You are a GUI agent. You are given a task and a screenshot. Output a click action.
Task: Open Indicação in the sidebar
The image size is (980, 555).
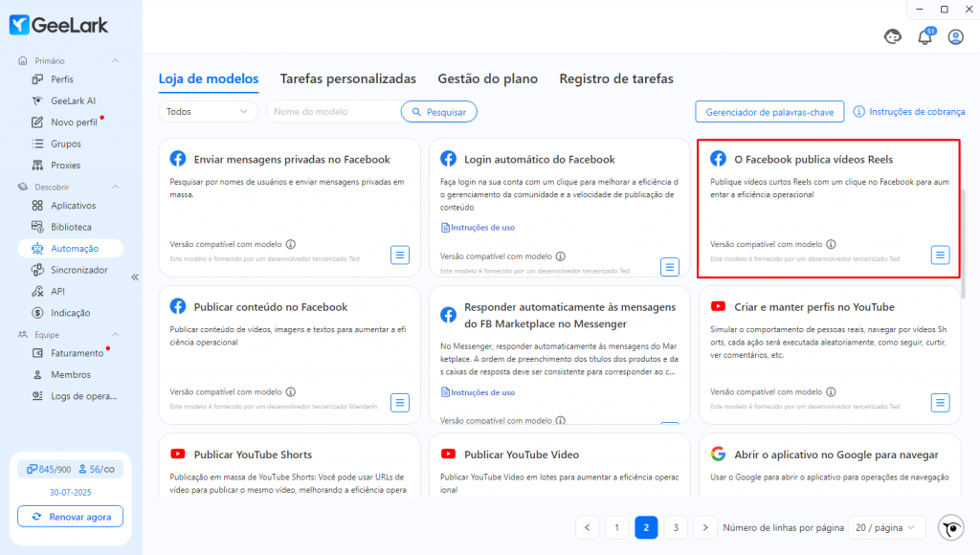coord(70,313)
